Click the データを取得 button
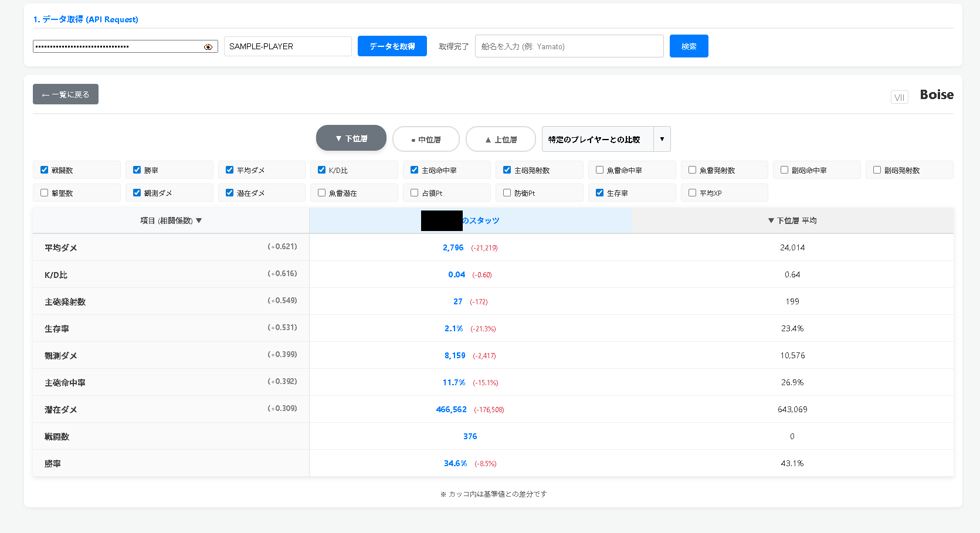This screenshot has height=533, width=980. point(392,46)
